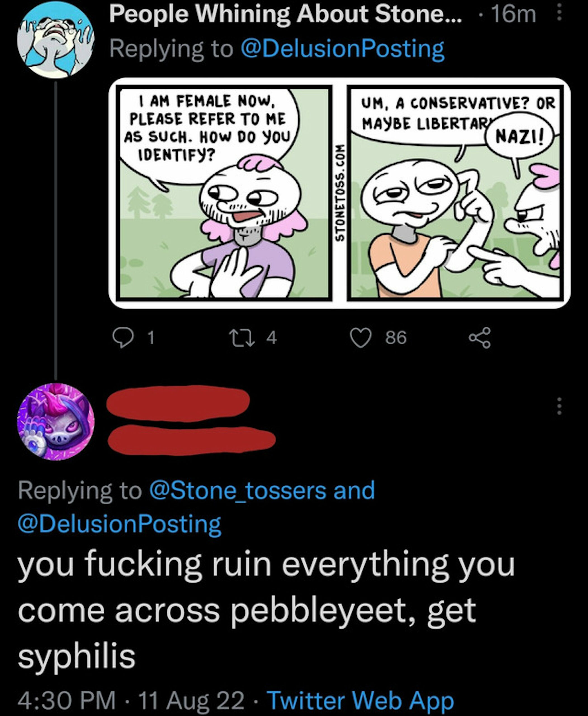Like the tweet with the heart icon
The height and width of the screenshot is (716, 588).
pyautogui.click(x=360, y=338)
